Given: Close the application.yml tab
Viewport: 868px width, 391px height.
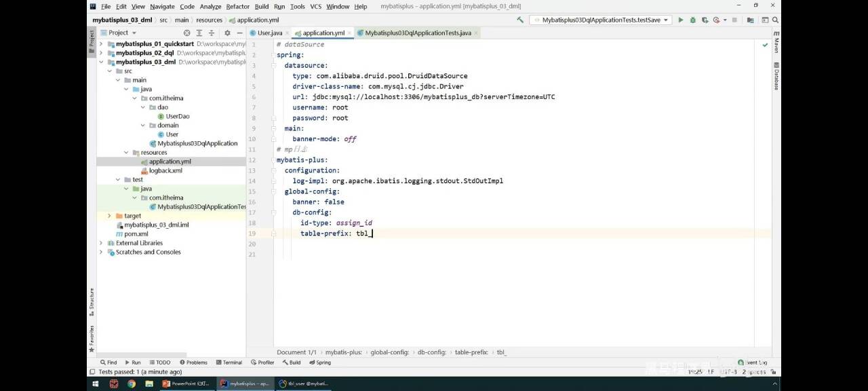Looking at the screenshot, I should click(349, 33).
